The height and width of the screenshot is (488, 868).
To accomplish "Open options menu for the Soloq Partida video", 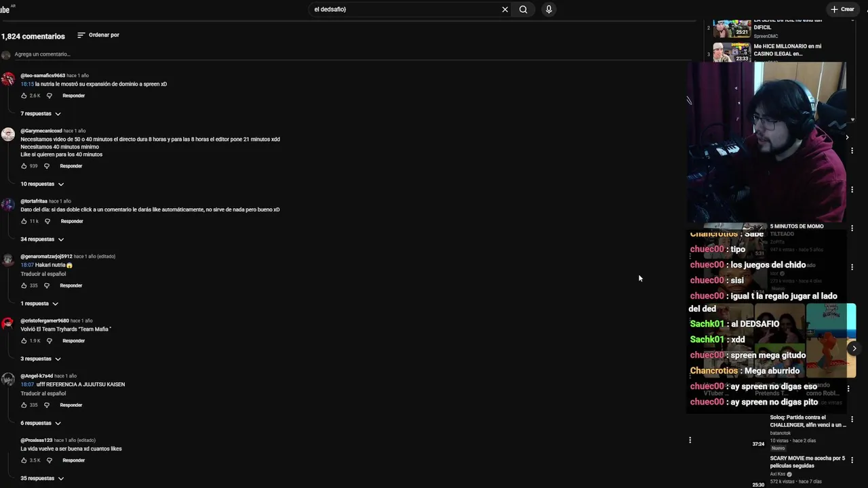I will tap(852, 421).
